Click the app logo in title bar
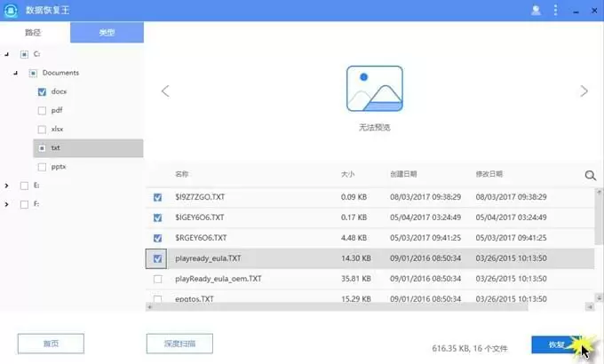 [x=11, y=11]
